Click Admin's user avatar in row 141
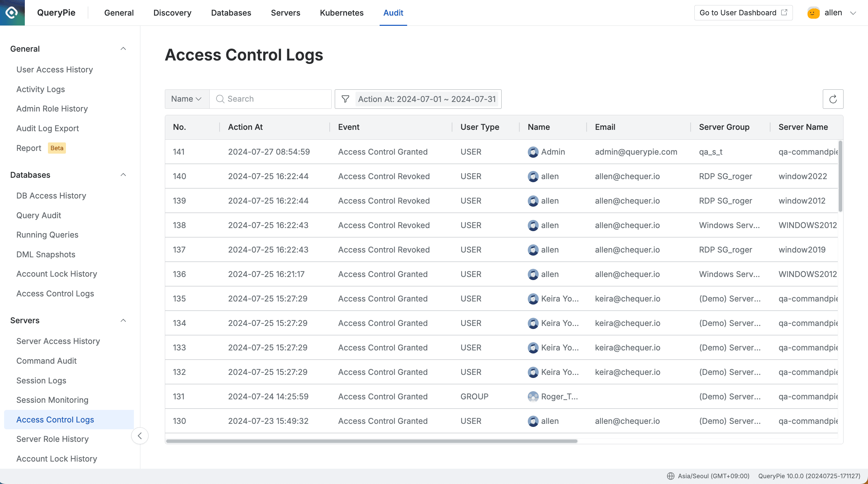Viewport: 868px width, 484px height. [x=533, y=152]
